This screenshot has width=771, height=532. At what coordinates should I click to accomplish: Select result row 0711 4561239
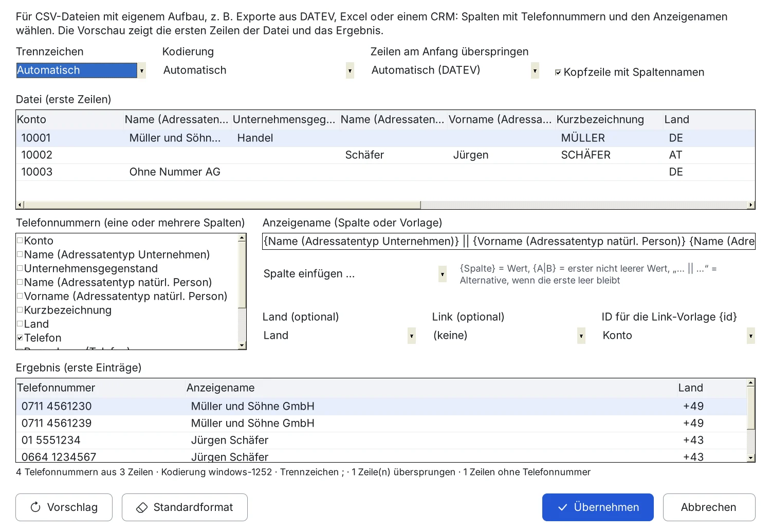(x=381, y=423)
